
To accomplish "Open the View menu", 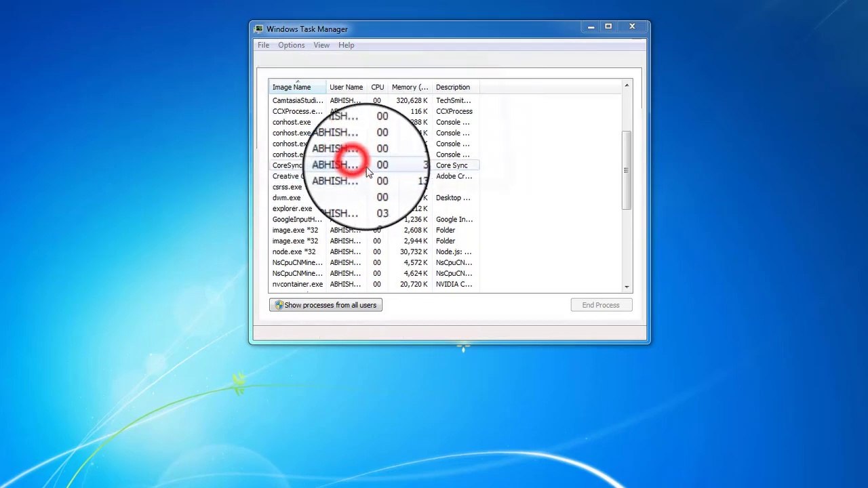I will [321, 45].
